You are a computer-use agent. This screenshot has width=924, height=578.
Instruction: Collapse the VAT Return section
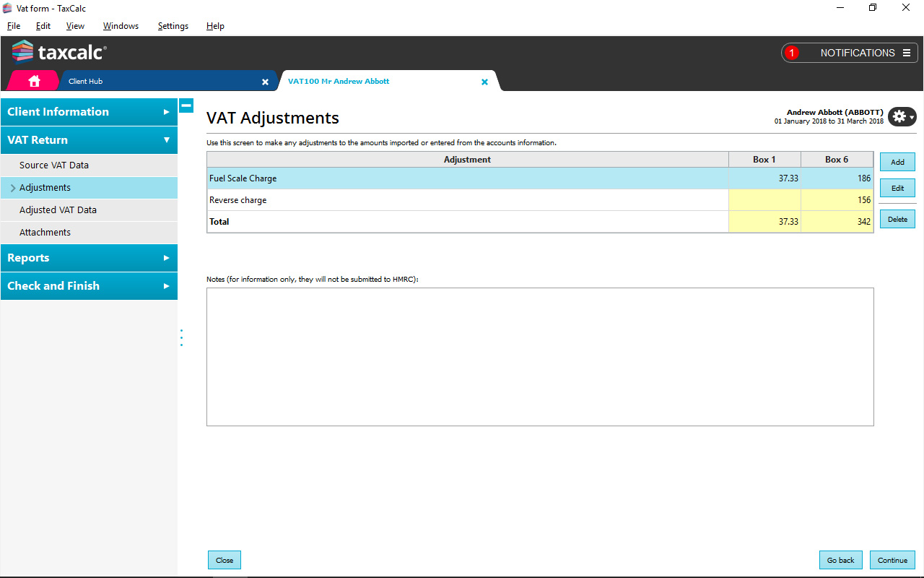point(89,140)
